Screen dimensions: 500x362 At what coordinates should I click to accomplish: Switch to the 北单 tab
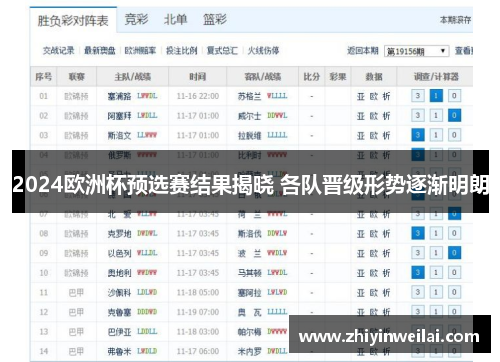click(175, 19)
